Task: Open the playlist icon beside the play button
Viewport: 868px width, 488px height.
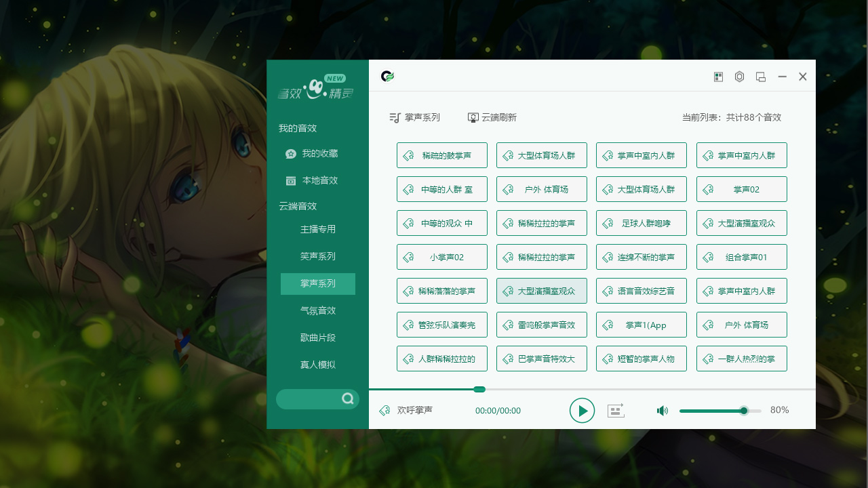Action: (616, 410)
